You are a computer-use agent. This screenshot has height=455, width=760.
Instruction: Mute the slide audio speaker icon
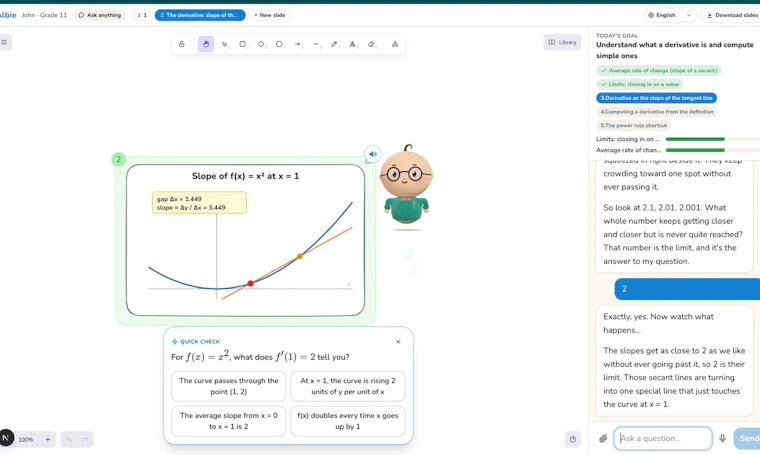tap(373, 154)
